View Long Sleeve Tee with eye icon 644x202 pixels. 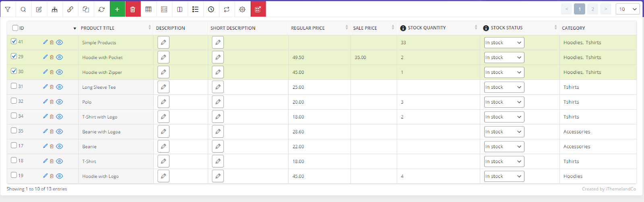click(60, 87)
